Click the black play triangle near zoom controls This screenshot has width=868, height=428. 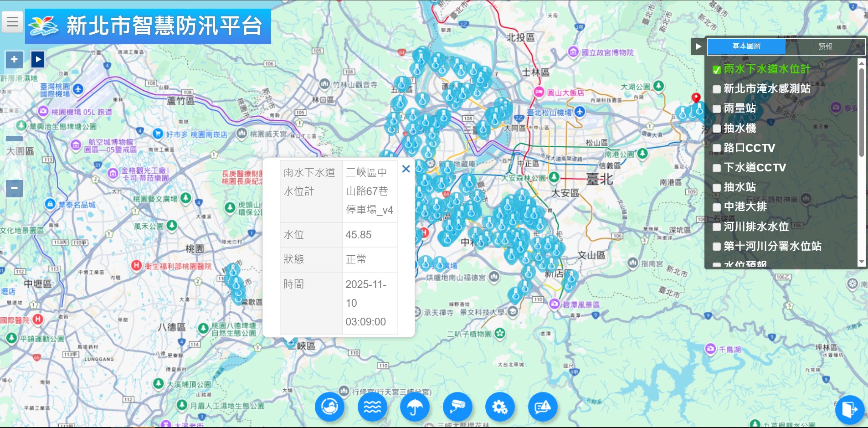pyautogui.click(x=37, y=58)
